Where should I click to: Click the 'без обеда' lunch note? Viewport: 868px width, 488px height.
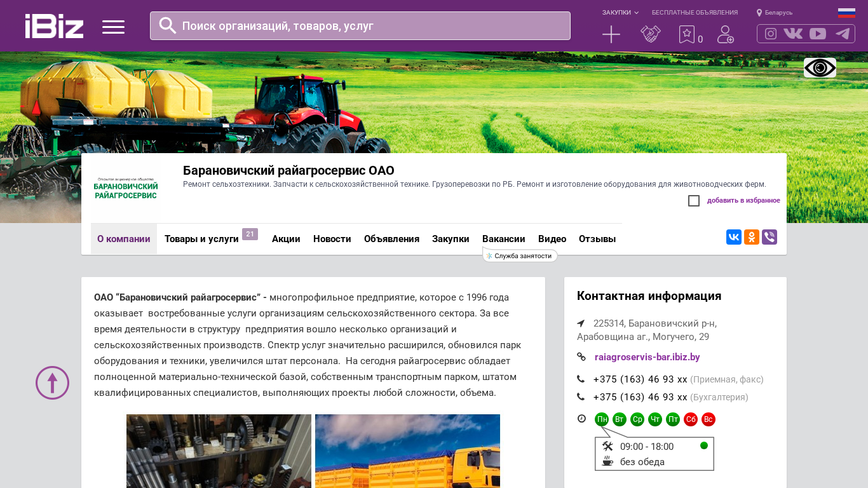(642, 462)
